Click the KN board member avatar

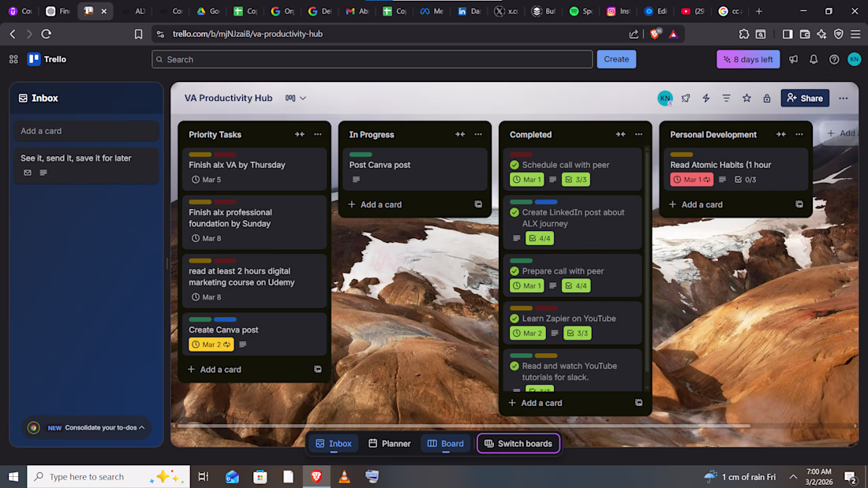click(665, 98)
